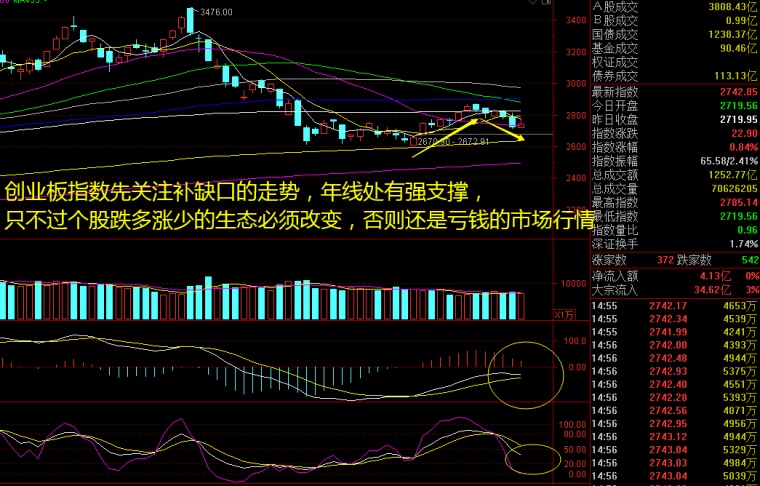
Task: Click the 1252.77亿 total turnover value
Action: click(733, 175)
